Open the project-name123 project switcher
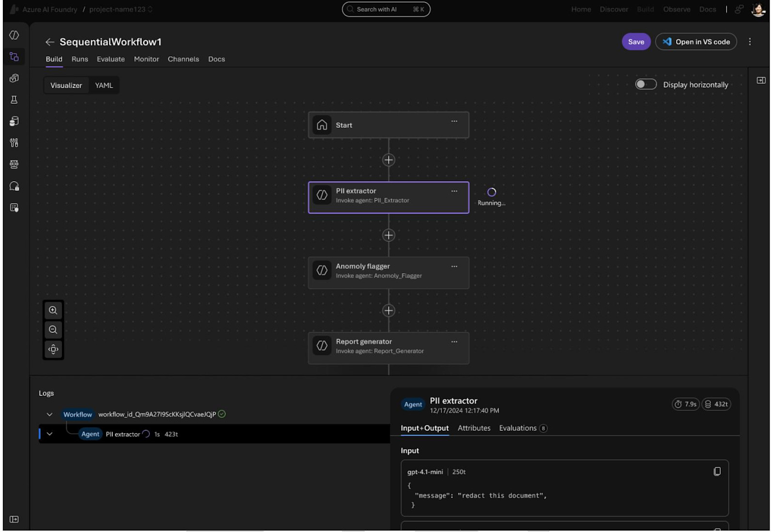The image size is (775, 532). pyautogui.click(x=121, y=9)
